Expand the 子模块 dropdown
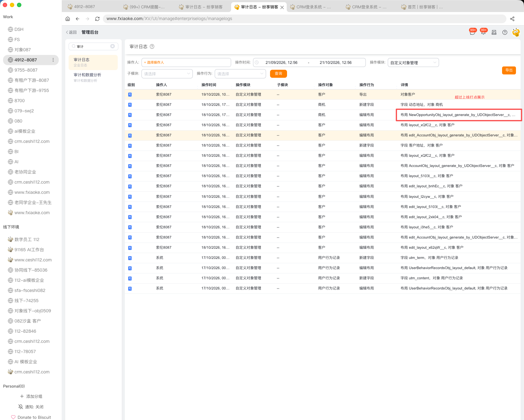Image resolution: width=524 pixels, height=420 pixels. (167, 74)
